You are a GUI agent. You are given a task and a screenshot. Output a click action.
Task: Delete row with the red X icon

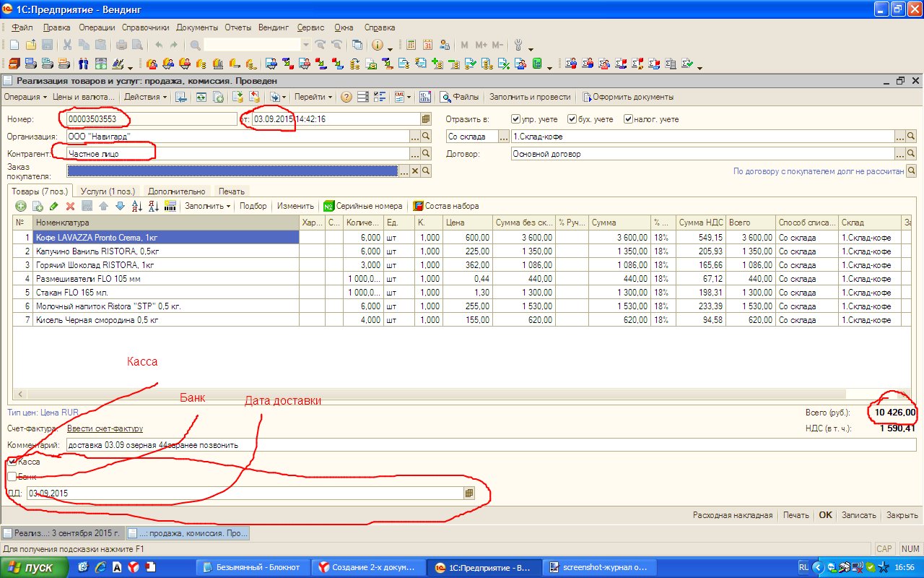pyautogui.click(x=71, y=206)
